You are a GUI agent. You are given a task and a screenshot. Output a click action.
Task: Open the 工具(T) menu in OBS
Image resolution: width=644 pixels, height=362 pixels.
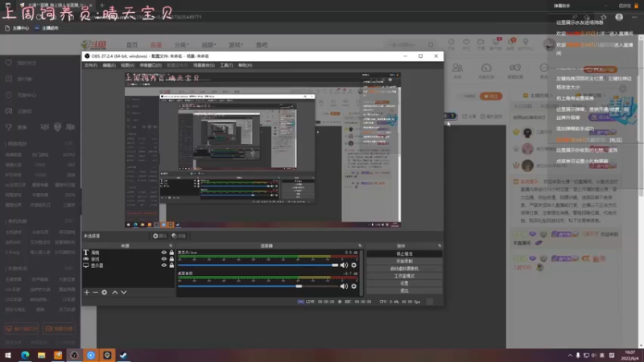pos(226,65)
